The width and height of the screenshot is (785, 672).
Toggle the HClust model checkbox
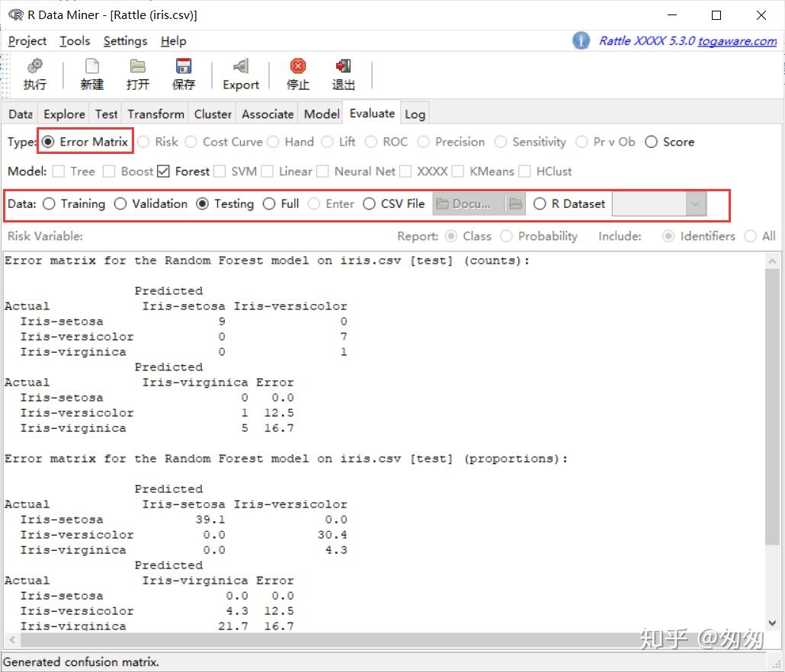pyautogui.click(x=524, y=171)
